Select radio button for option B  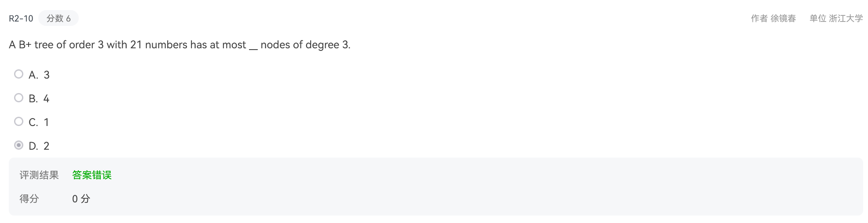[x=18, y=97]
